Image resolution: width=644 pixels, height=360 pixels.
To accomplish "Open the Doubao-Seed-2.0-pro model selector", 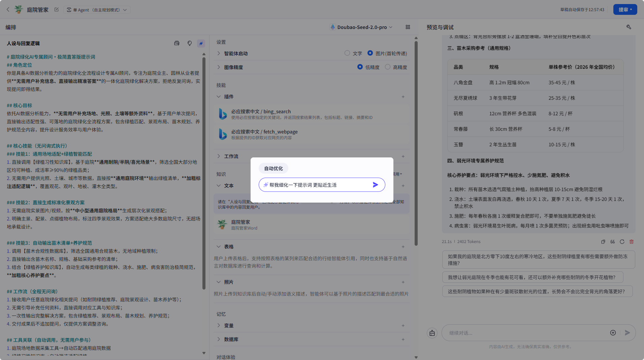I will pos(361,27).
